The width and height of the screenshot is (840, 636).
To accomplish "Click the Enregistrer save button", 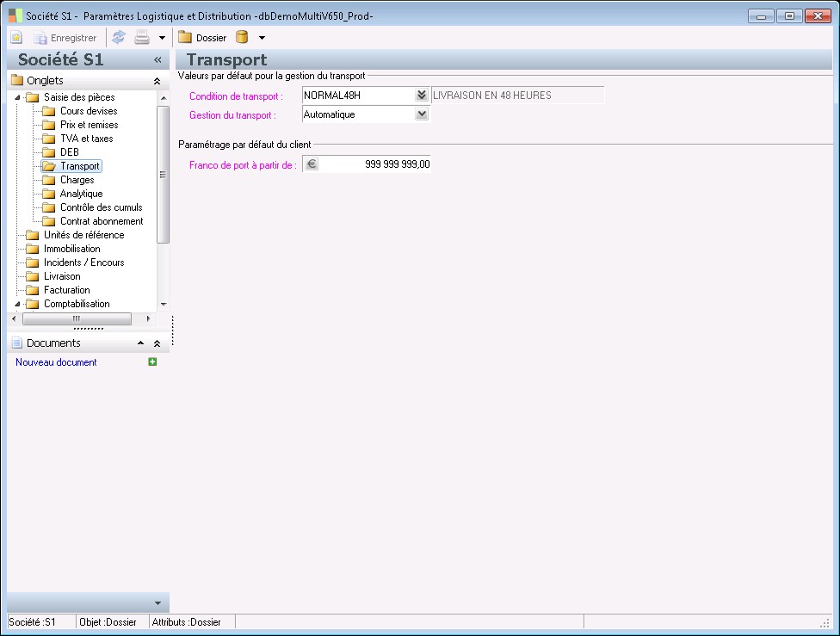I will [x=65, y=38].
